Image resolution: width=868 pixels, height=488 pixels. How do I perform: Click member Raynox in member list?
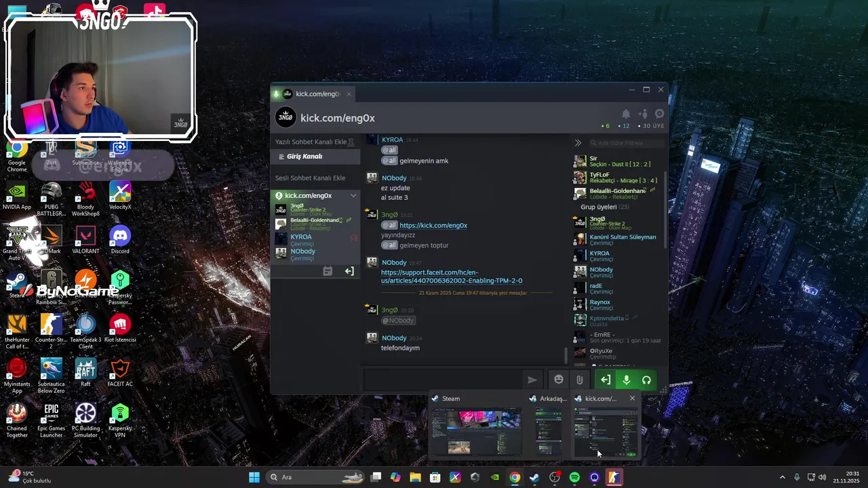(617, 305)
